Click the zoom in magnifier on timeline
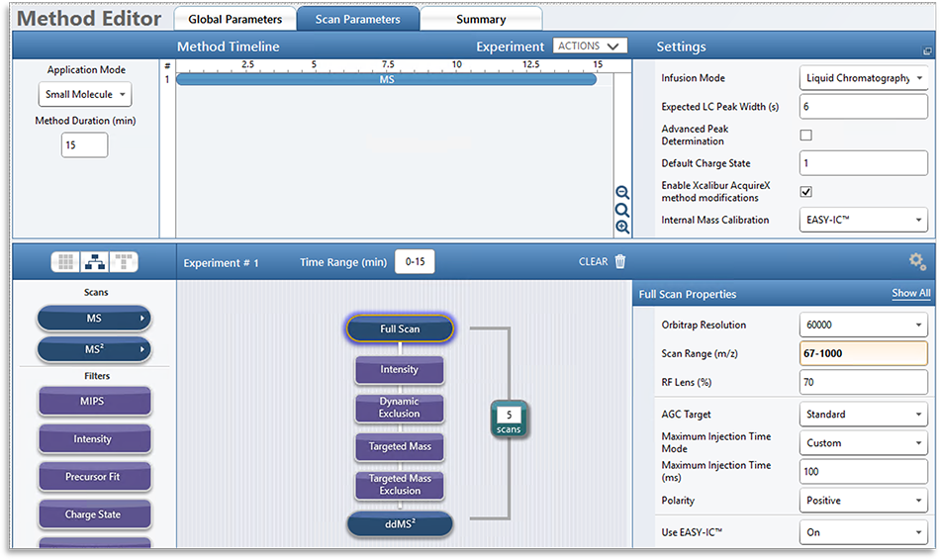Screen dimensions: 940x560 click(x=622, y=227)
